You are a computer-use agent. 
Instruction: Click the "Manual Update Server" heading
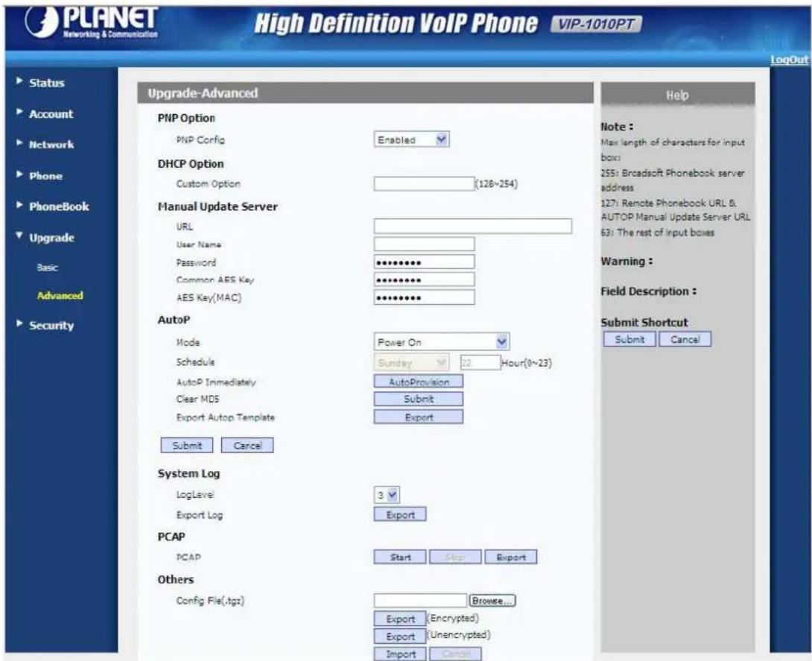(x=218, y=206)
